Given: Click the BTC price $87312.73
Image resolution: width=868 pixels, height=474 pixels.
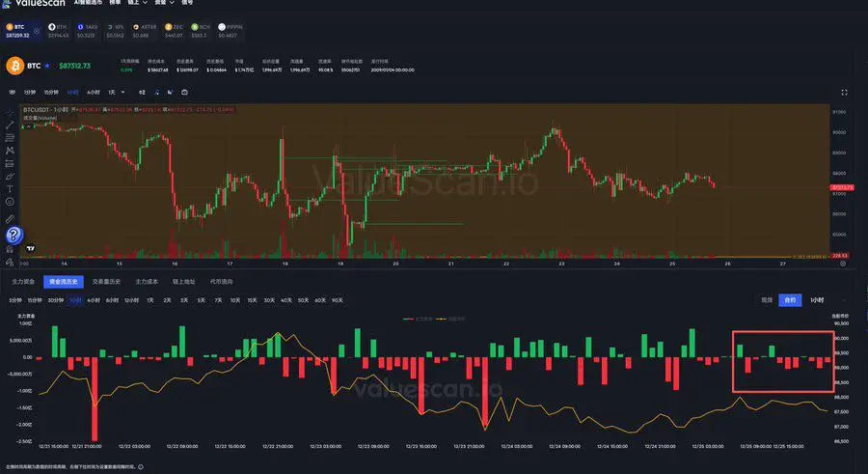Looking at the screenshot, I should [x=74, y=66].
